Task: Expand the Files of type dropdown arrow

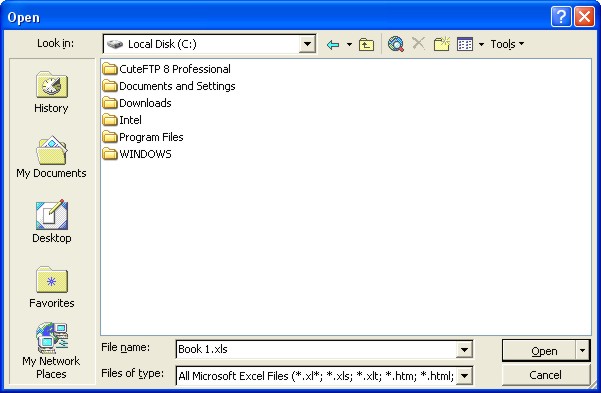Action: pyautogui.click(x=464, y=376)
